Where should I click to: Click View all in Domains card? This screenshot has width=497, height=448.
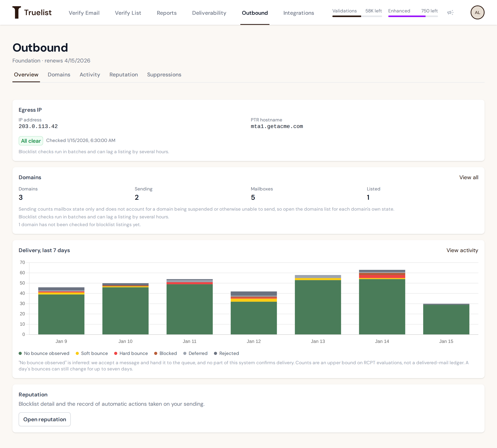(469, 177)
